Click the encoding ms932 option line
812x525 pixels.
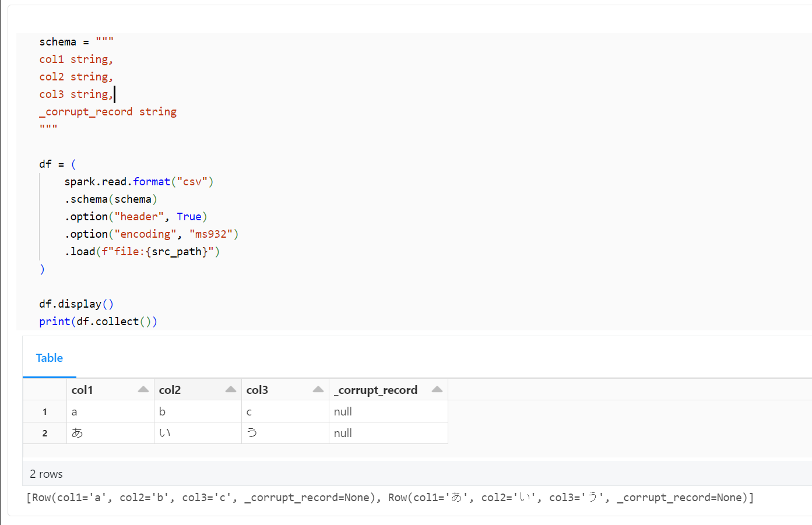(152, 234)
